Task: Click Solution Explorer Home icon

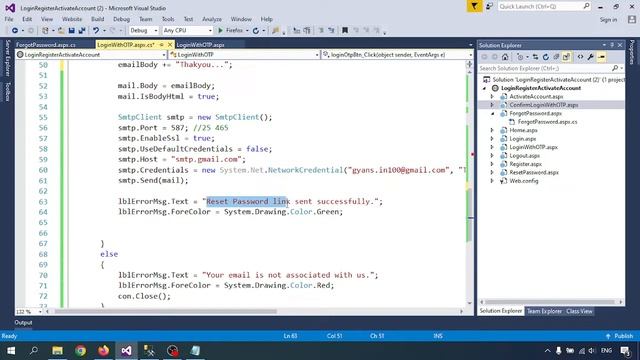Action: (505, 57)
